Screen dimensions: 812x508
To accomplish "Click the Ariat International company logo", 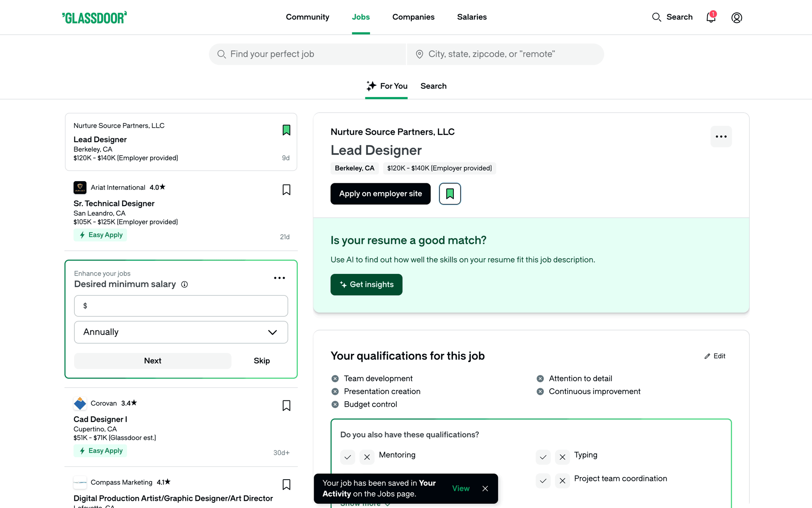I will [80, 188].
